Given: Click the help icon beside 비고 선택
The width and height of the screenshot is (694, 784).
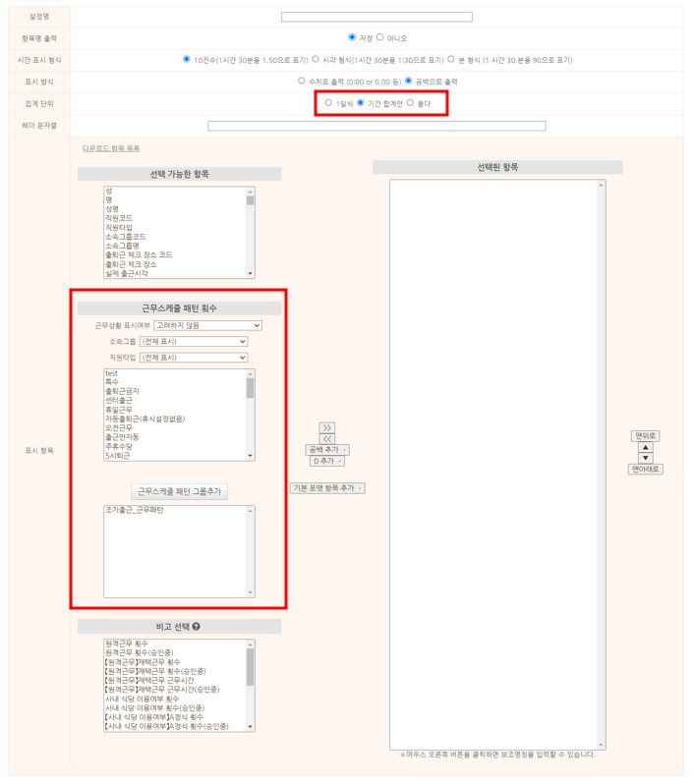Looking at the screenshot, I should (x=197, y=627).
